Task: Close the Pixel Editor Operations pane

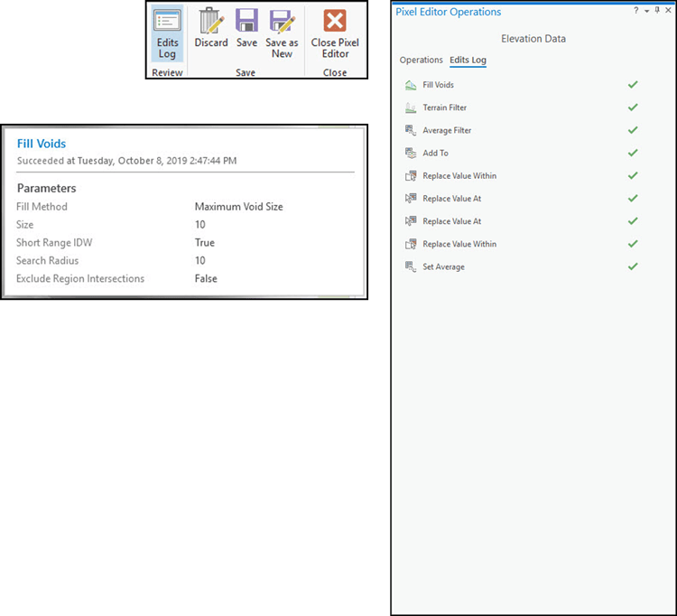Action: 668,10
